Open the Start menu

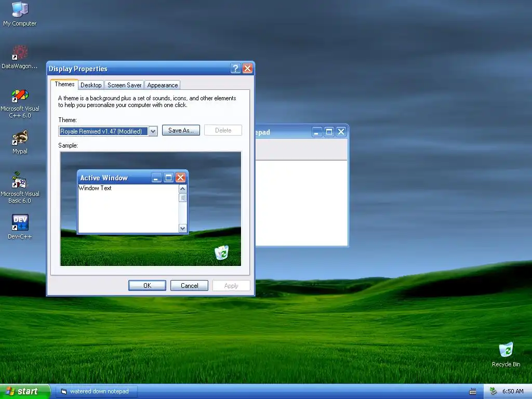click(25, 391)
